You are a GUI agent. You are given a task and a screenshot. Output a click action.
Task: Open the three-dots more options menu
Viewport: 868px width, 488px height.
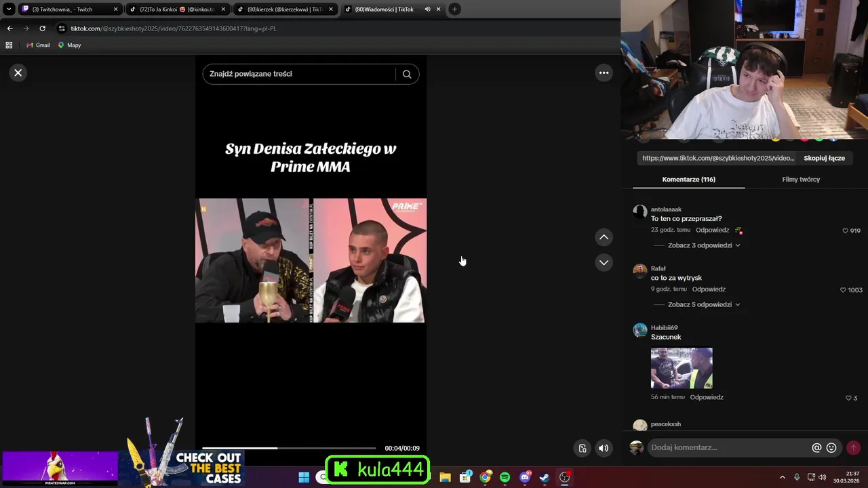click(x=604, y=73)
